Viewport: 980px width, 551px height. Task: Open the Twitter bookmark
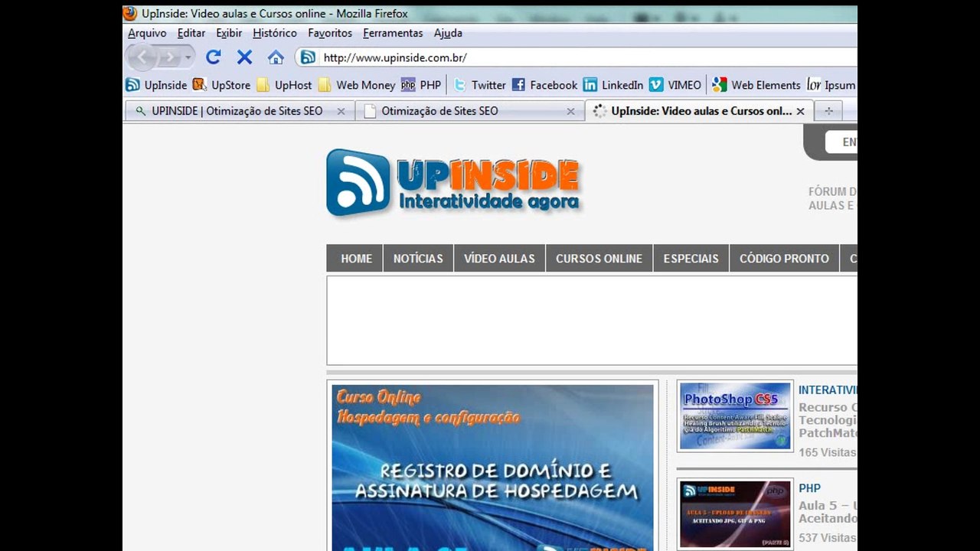coord(479,85)
